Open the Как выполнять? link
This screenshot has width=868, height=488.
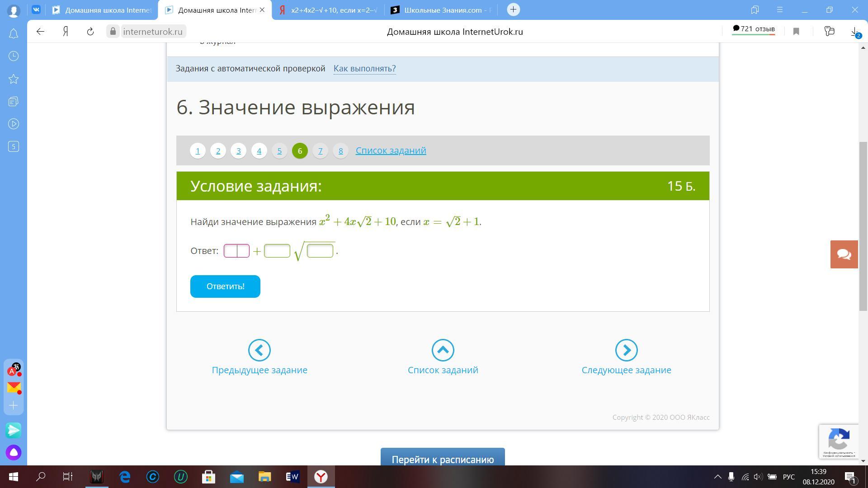click(364, 69)
